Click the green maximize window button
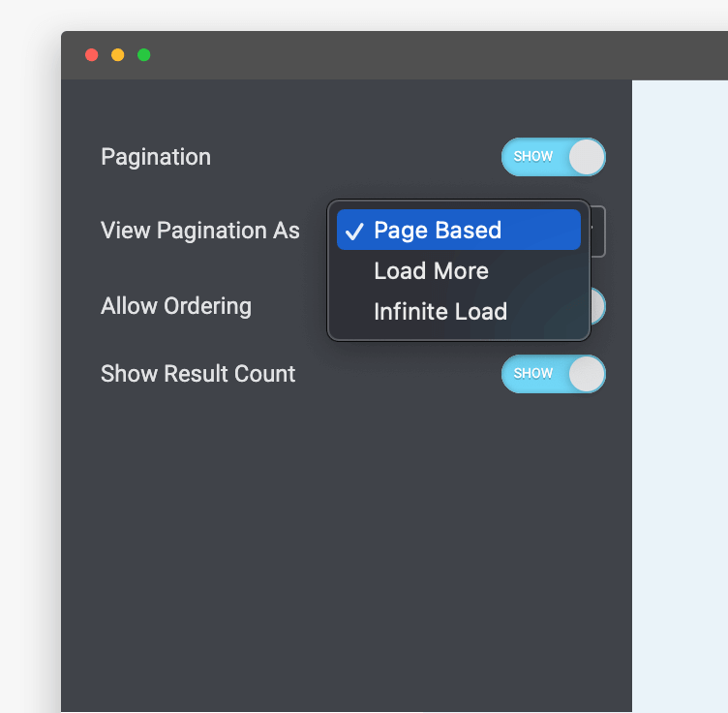 [x=143, y=55]
